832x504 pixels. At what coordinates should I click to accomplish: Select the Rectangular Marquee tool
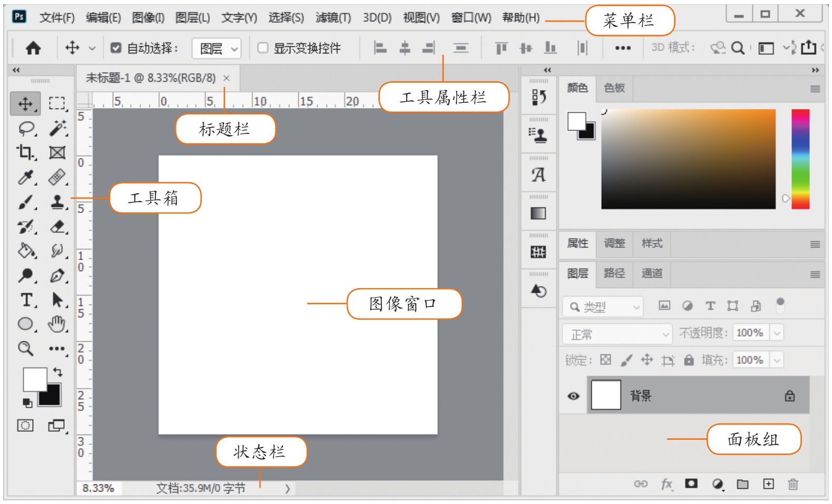coord(57,103)
